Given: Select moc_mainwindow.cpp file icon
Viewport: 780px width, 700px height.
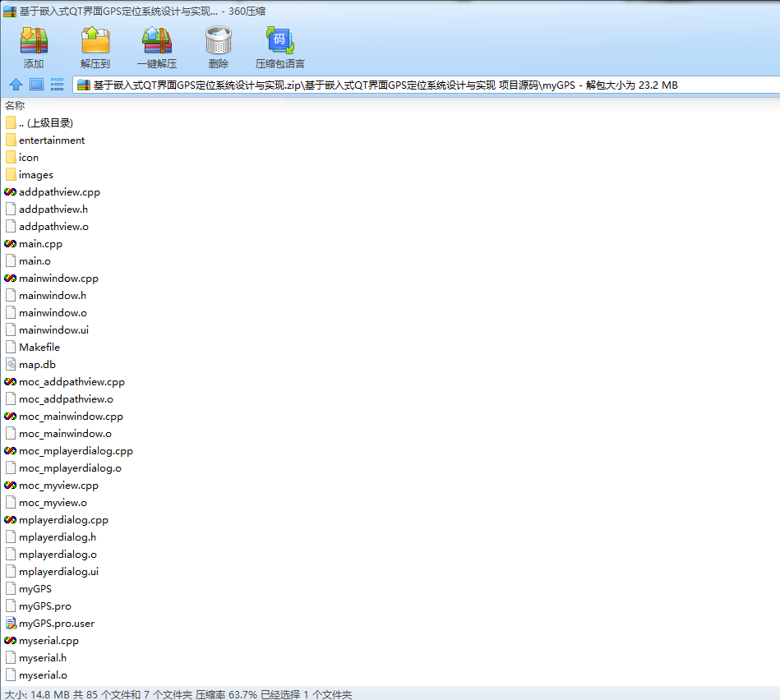Looking at the screenshot, I should coord(11,416).
